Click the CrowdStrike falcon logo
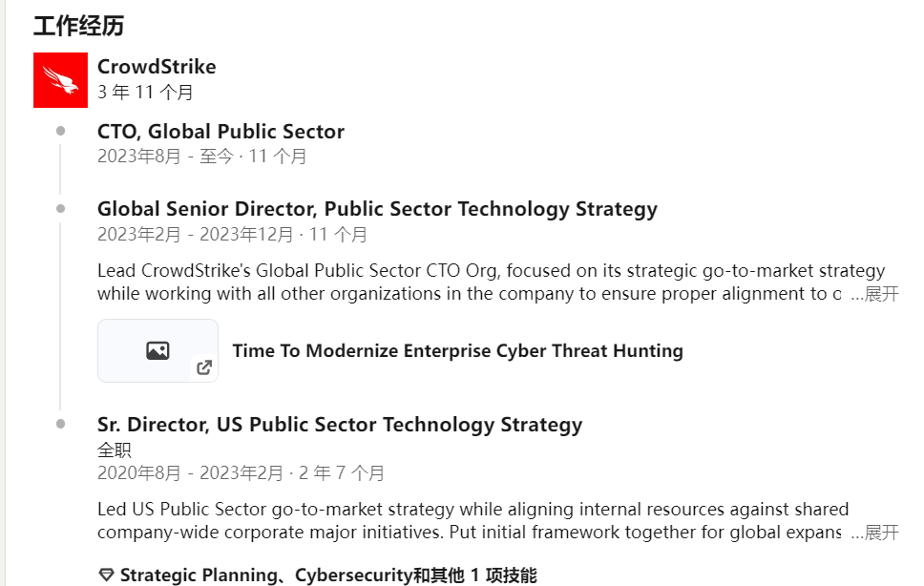 coord(61,80)
